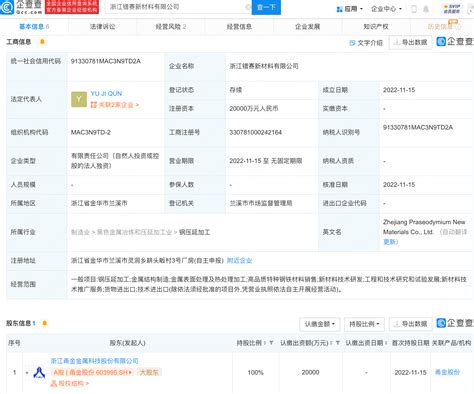Click the notification bell icon
This screenshot has height=394, width=474.
pos(426,9)
